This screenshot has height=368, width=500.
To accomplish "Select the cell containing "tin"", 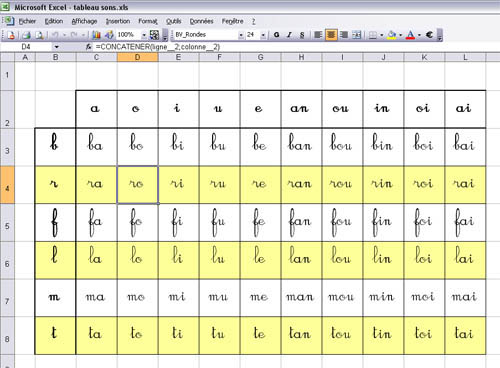I will [384, 336].
